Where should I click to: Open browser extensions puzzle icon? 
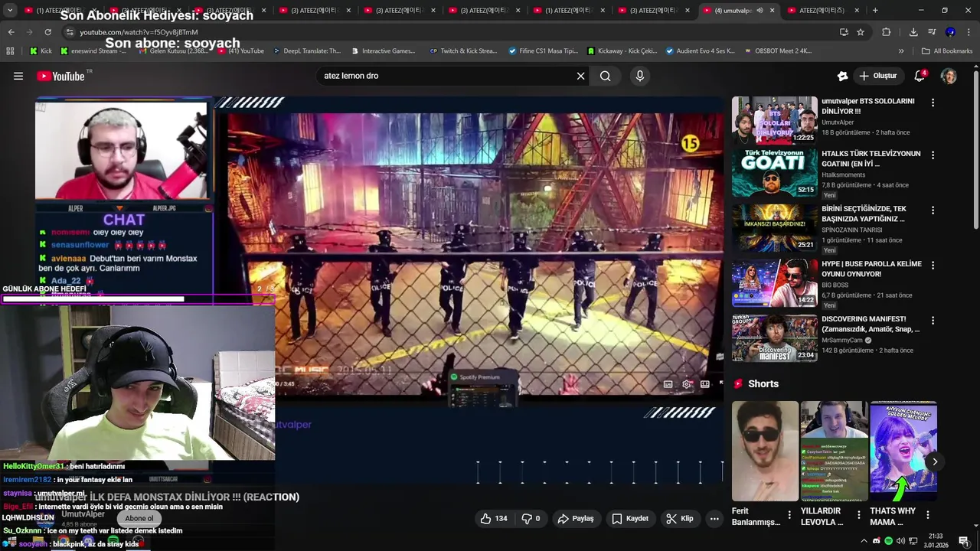[x=886, y=32]
